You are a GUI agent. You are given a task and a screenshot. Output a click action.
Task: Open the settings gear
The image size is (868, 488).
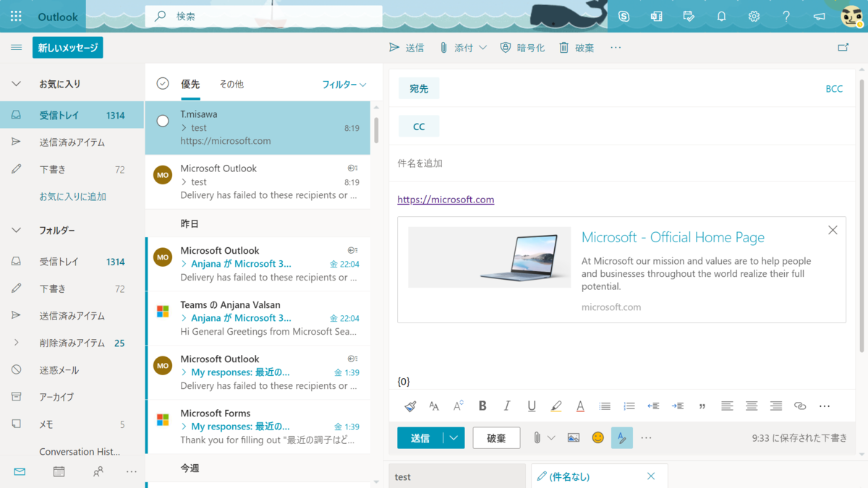754,16
